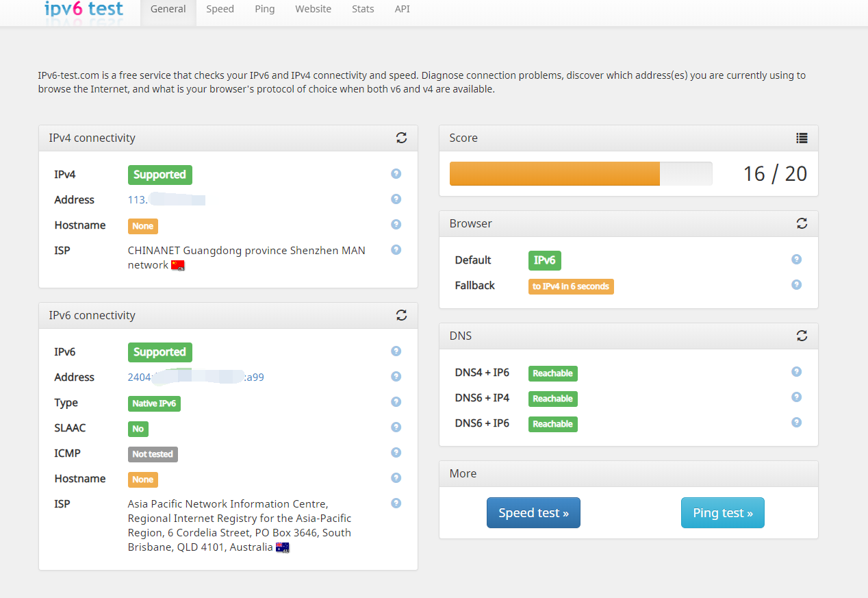868x598 pixels.
Task: Click the help icon next to Default IPv6
Action: 796,259
